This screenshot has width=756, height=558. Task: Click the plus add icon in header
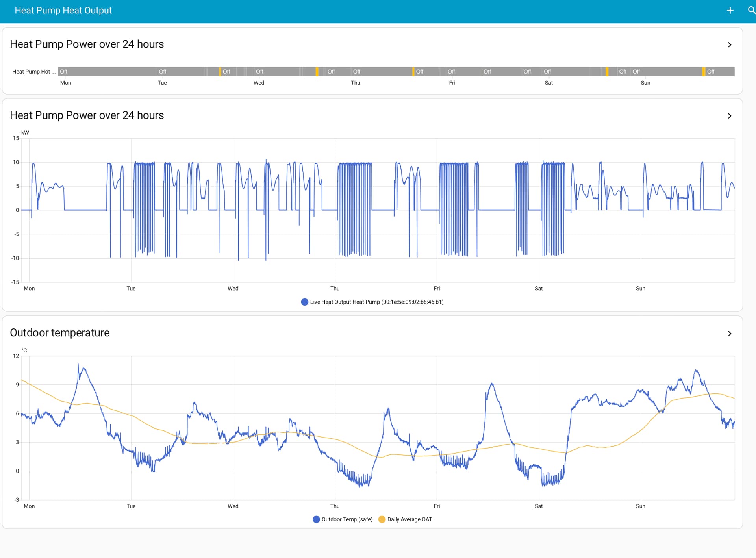(x=730, y=11)
